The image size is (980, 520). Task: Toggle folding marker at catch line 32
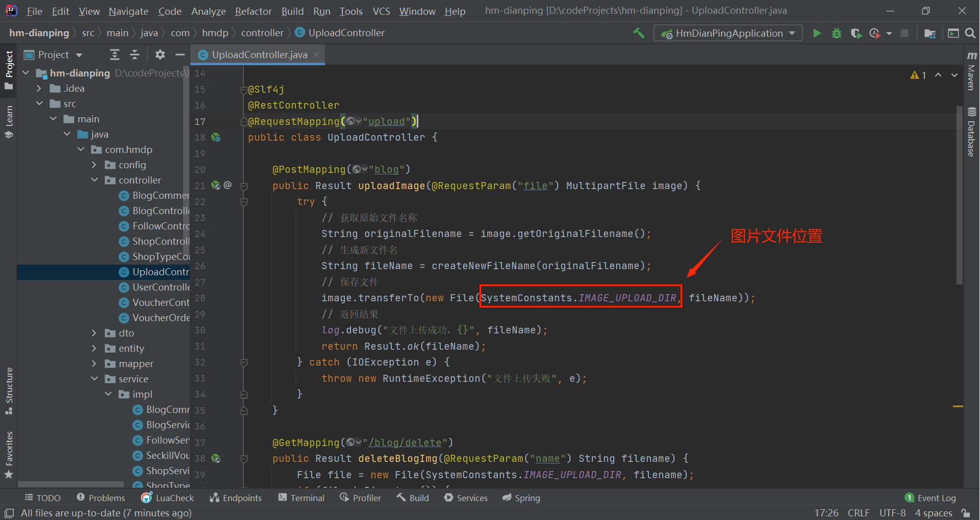[244, 362]
